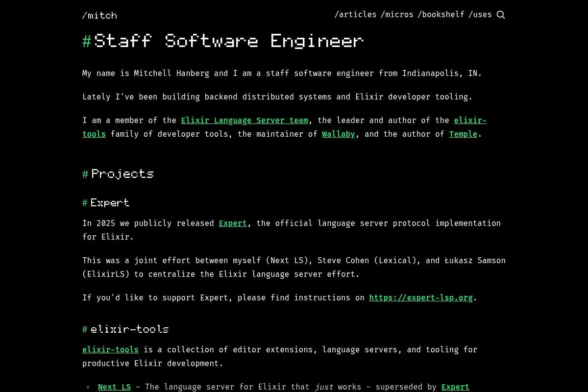Go to the /mitch home logo
Screen dimensions: 588x392
click(x=99, y=15)
